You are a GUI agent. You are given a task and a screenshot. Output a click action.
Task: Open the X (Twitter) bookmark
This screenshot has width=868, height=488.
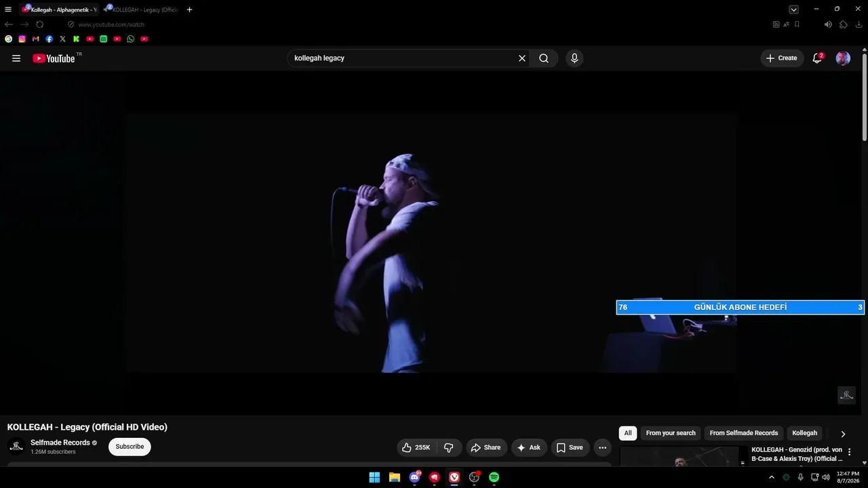pyautogui.click(x=63, y=39)
